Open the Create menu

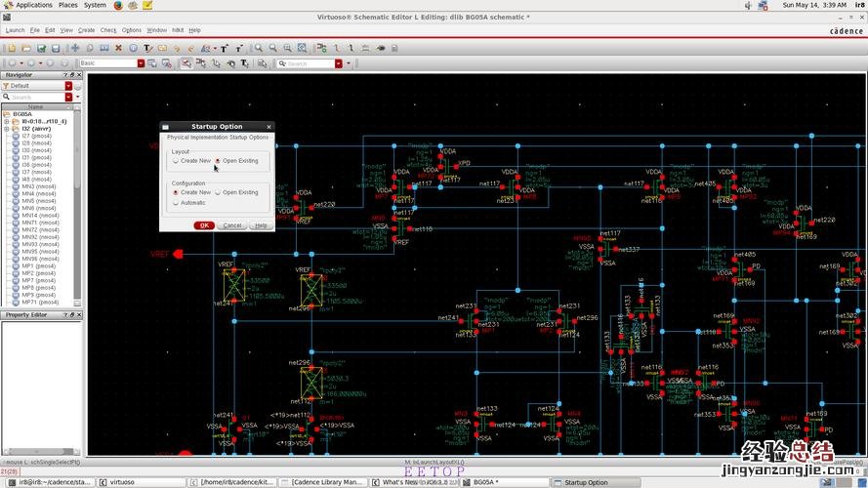point(87,30)
